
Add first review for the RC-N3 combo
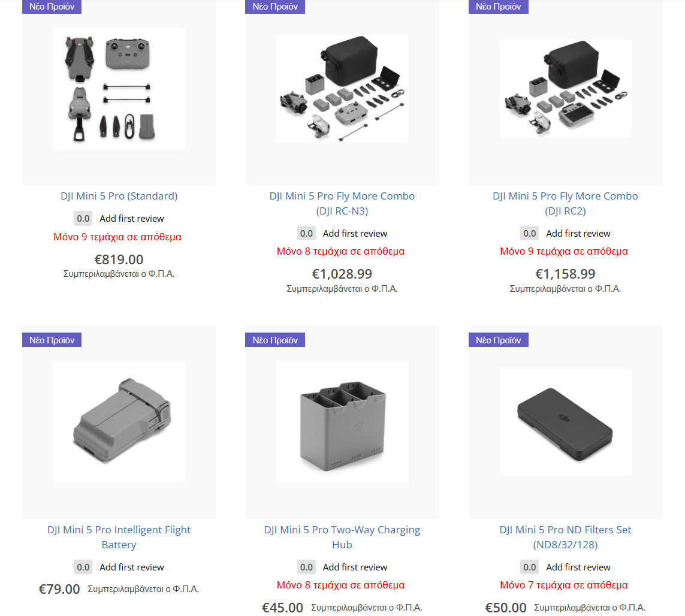click(355, 233)
